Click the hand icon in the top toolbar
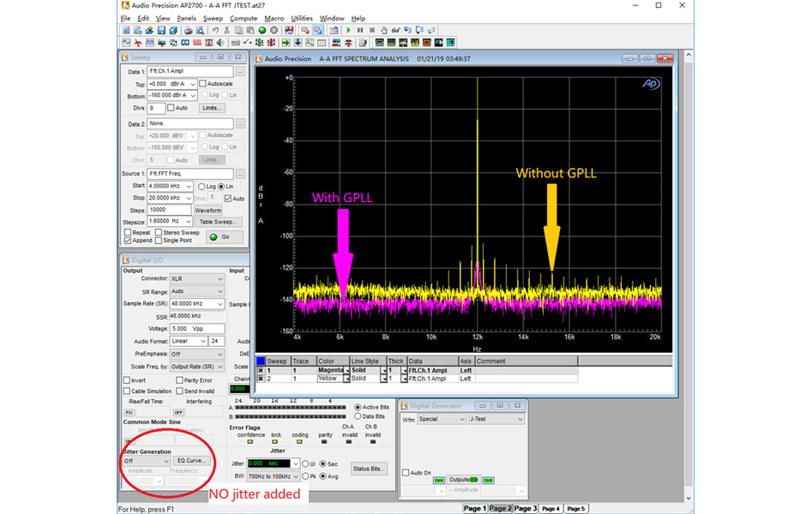 coord(384,30)
